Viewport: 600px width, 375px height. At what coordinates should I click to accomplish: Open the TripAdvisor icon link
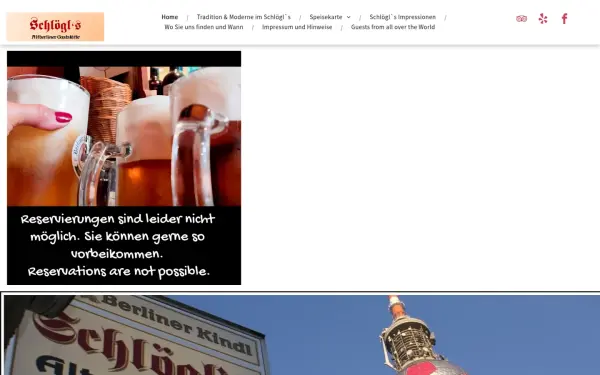coord(521,18)
